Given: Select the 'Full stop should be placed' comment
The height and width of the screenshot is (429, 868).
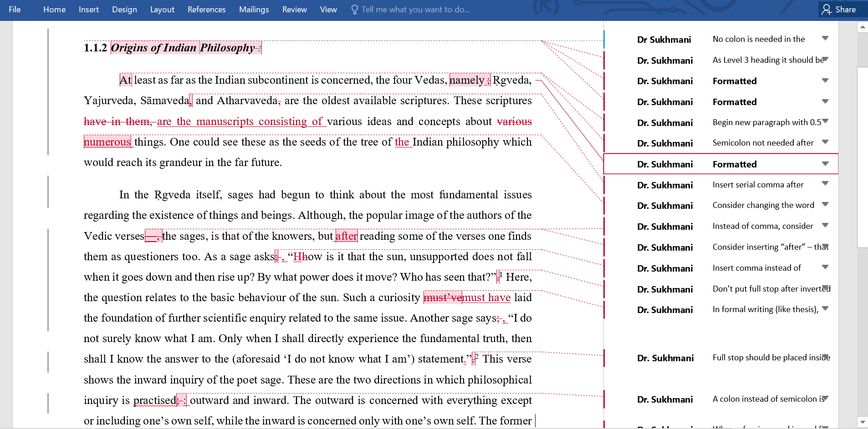Looking at the screenshot, I should point(771,358).
